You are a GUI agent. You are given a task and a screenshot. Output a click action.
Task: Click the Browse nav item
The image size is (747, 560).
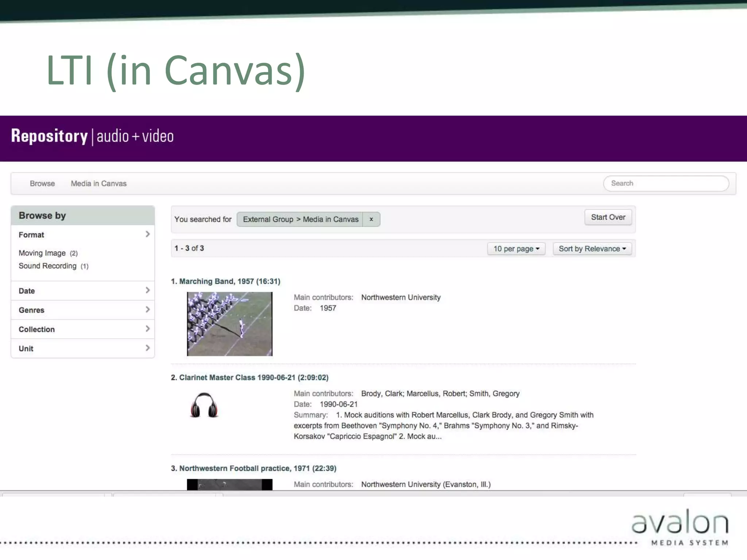(42, 183)
